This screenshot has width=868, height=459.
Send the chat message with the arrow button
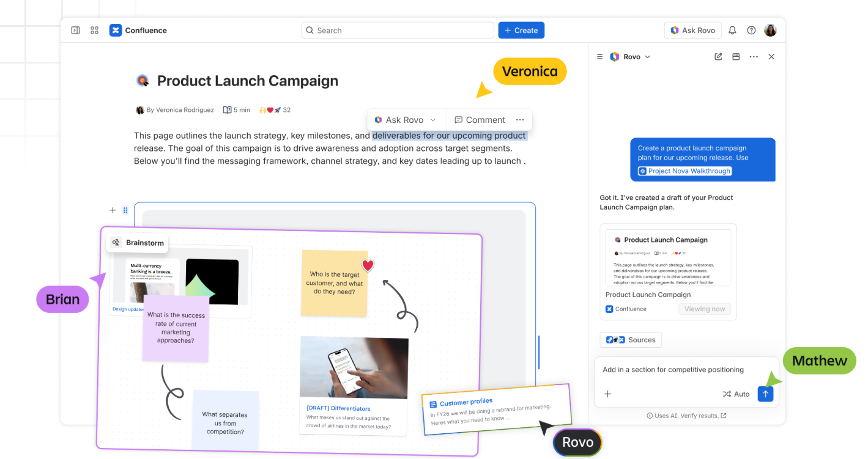tap(765, 394)
